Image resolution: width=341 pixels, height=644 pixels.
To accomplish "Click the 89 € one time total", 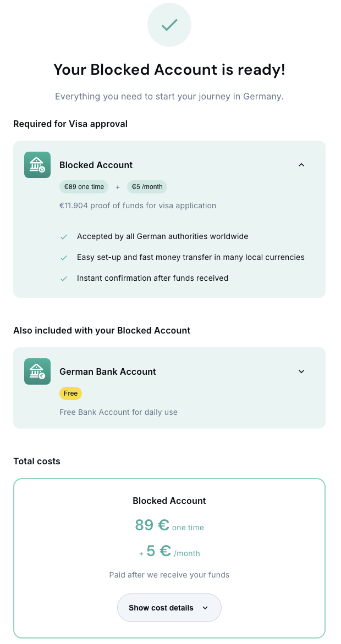I will coord(169,526).
